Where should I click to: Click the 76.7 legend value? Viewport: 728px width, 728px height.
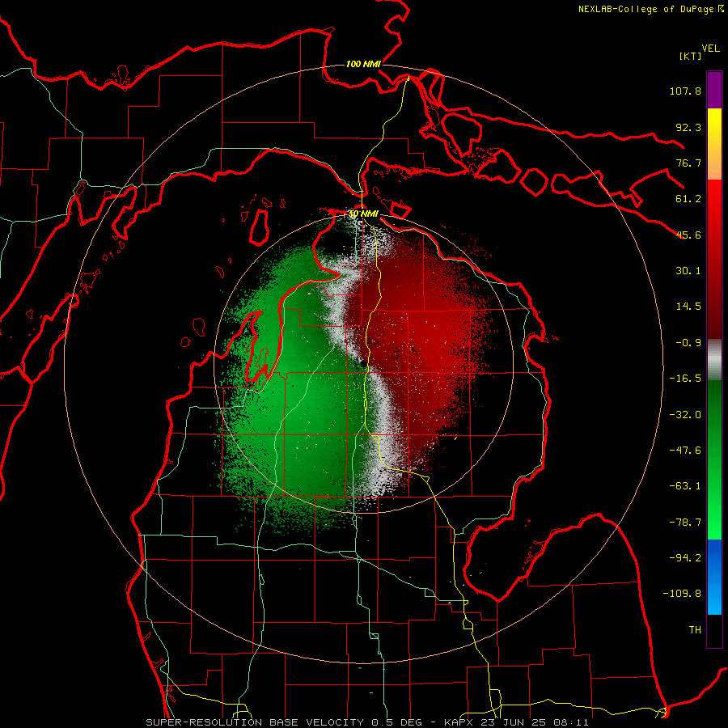(688, 163)
